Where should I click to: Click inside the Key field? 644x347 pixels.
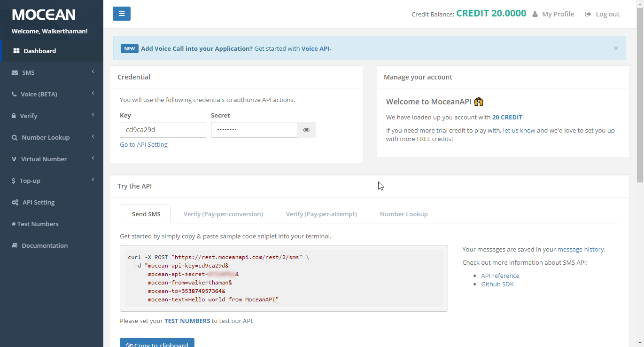(x=163, y=129)
